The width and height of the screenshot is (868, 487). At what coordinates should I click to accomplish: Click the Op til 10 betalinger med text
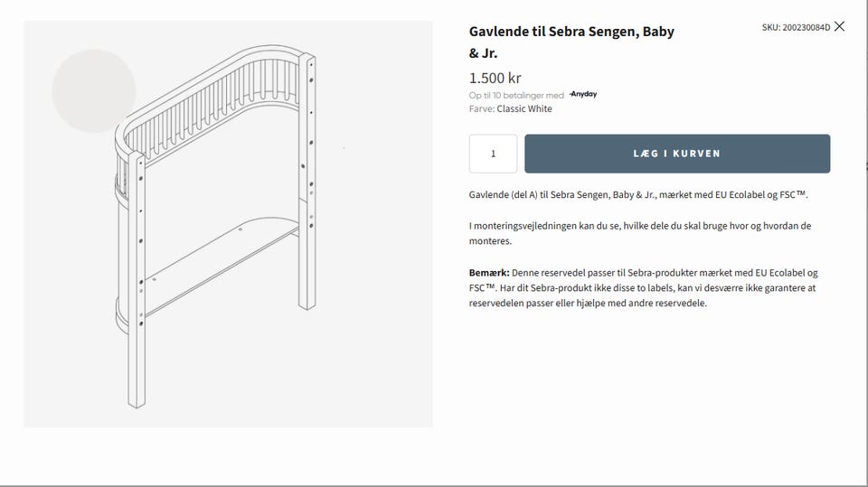[516, 95]
